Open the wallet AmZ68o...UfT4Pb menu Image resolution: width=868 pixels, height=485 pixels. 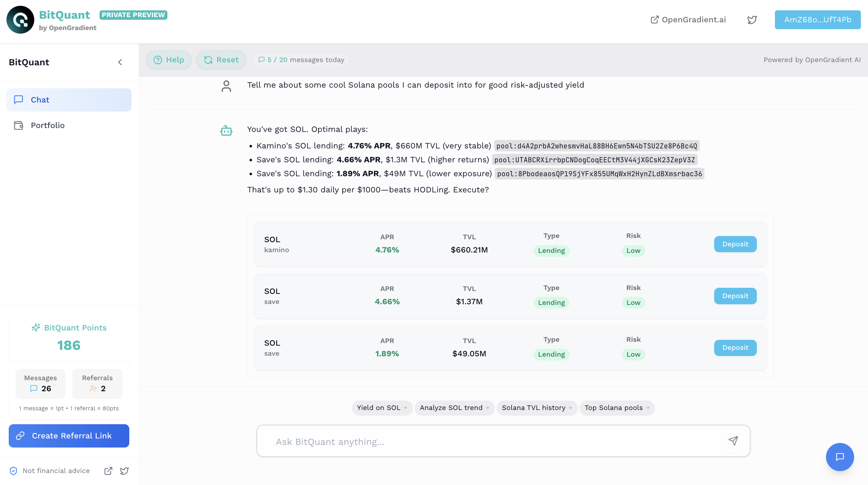(x=817, y=19)
